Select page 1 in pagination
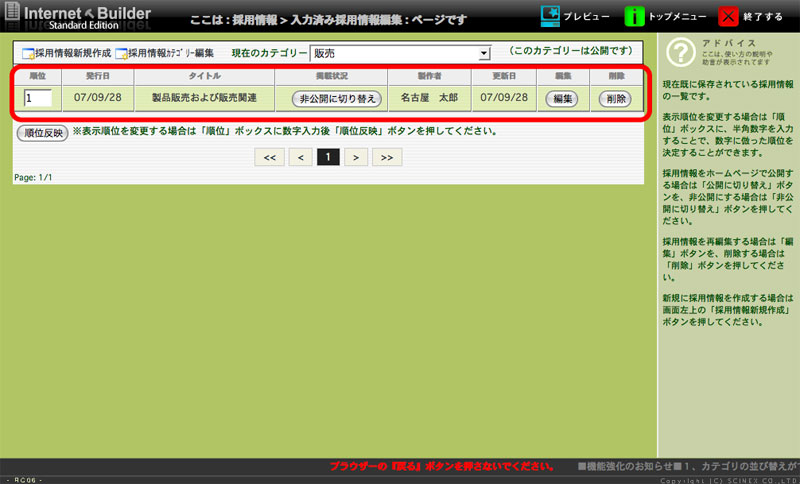 (x=328, y=157)
